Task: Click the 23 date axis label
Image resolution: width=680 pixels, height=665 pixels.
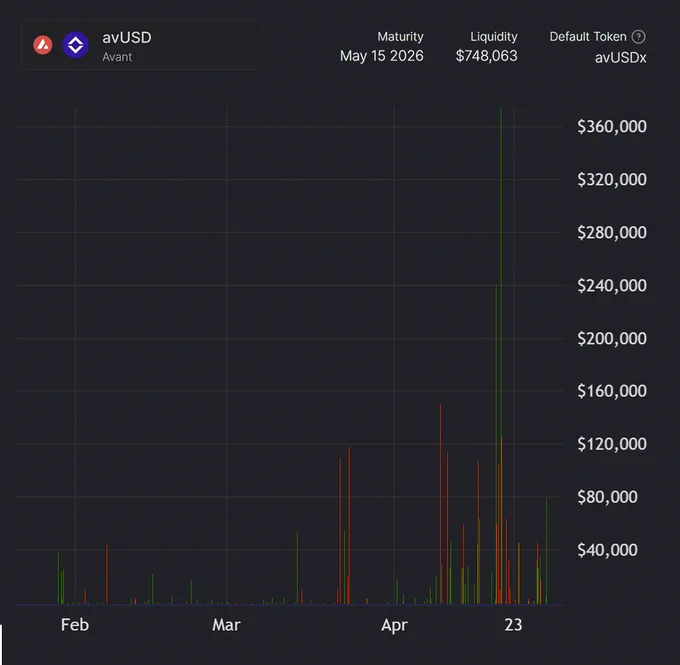Action: point(513,625)
